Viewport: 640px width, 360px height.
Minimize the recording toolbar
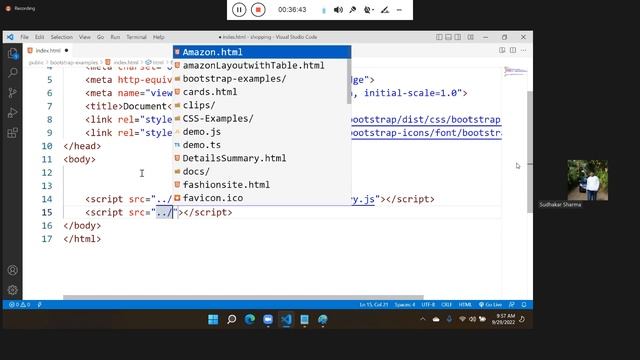400,10
